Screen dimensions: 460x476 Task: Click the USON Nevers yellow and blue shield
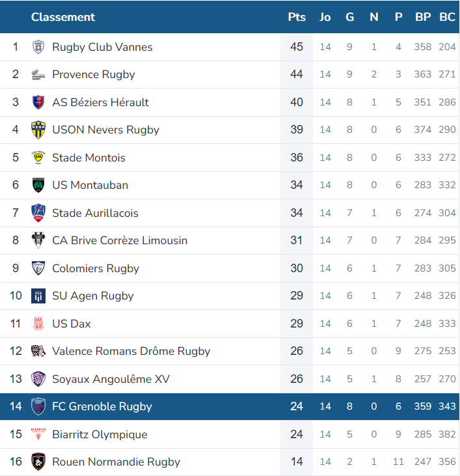tap(38, 130)
